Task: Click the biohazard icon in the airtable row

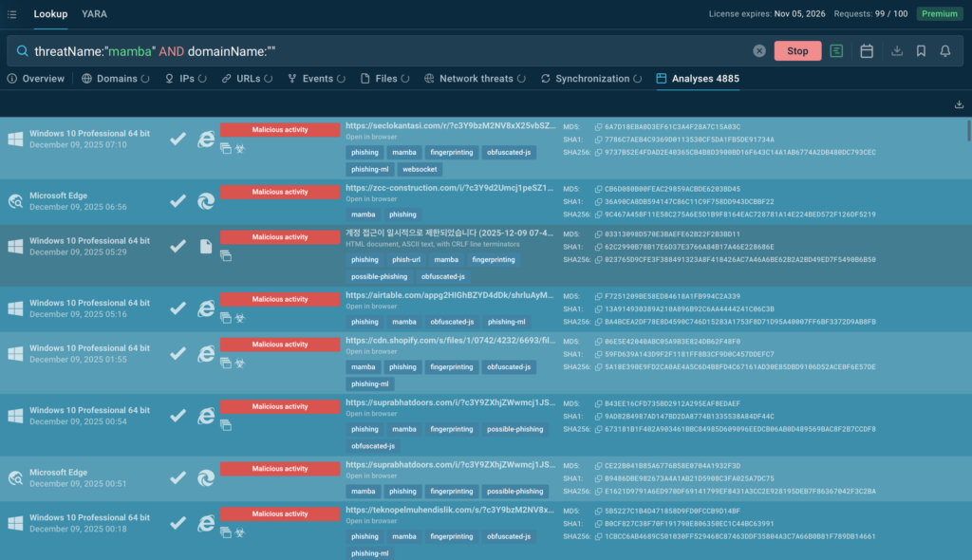Action: (x=239, y=318)
